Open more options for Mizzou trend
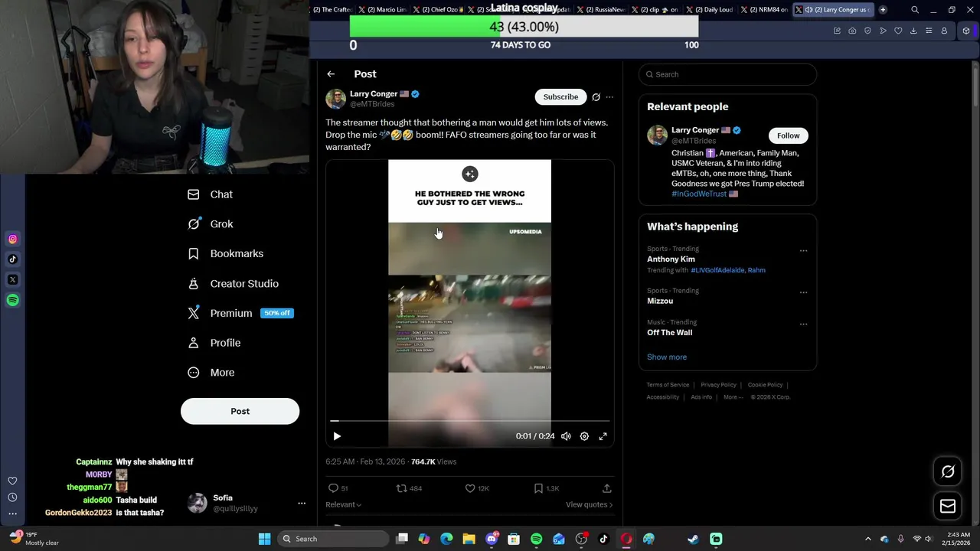The height and width of the screenshot is (551, 980). (x=803, y=292)
